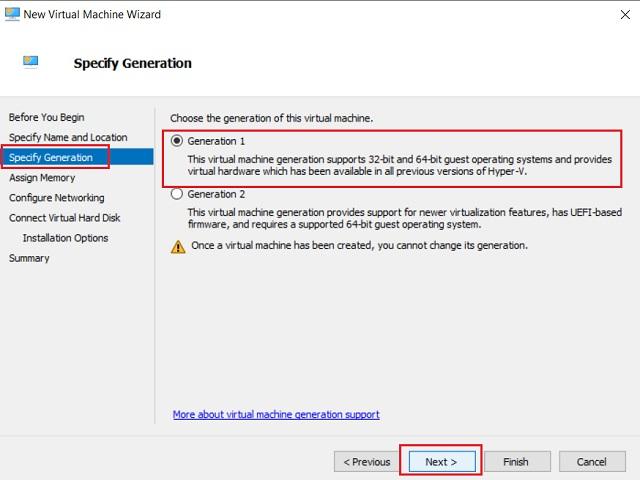Click the Generation 2 description text
The width and height of the screenshot is (640, 480).
click(x=404, y=218)
